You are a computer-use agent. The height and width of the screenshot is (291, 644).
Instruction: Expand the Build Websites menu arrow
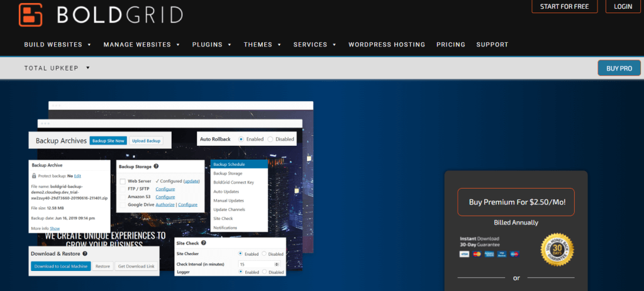[x=89, y=45]
